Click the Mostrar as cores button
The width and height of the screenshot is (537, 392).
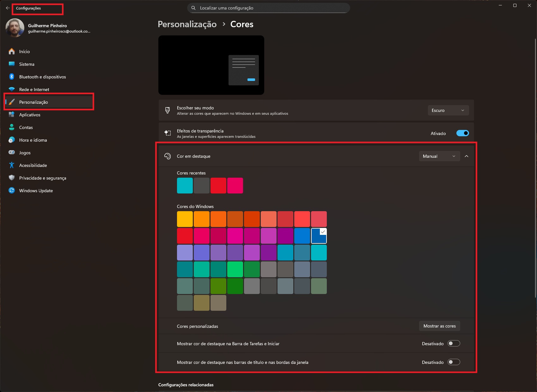tap(439, 326)
